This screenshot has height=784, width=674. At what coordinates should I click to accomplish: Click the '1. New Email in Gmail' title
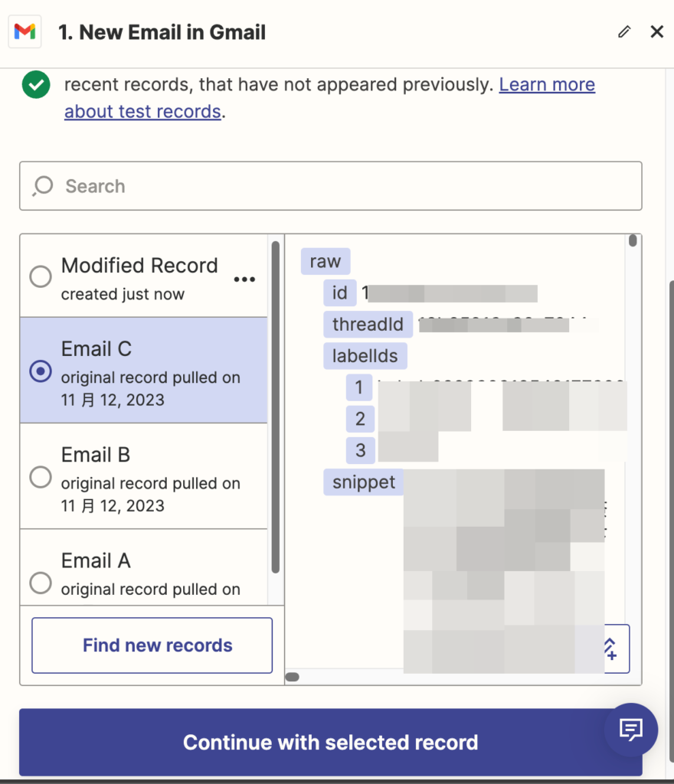(x=162, y=32)
